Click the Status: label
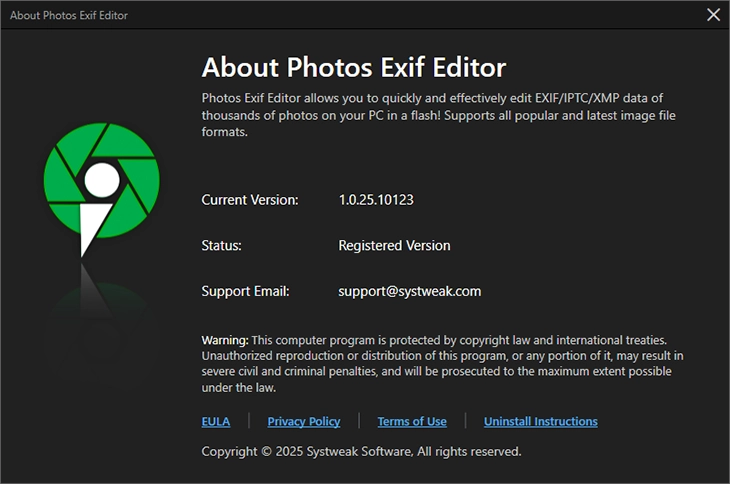 coord(222,245)
